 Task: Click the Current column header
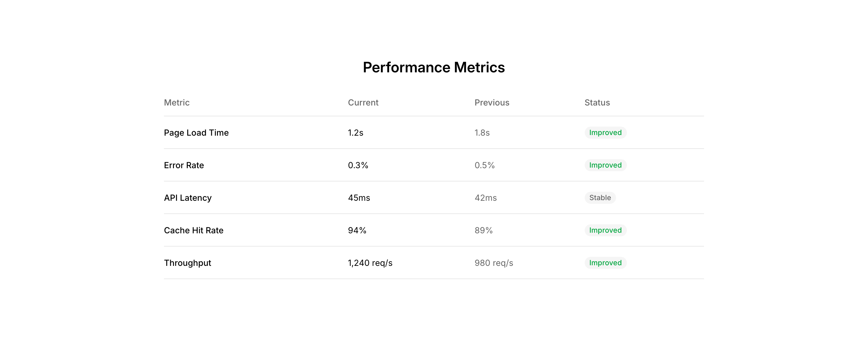363,102
